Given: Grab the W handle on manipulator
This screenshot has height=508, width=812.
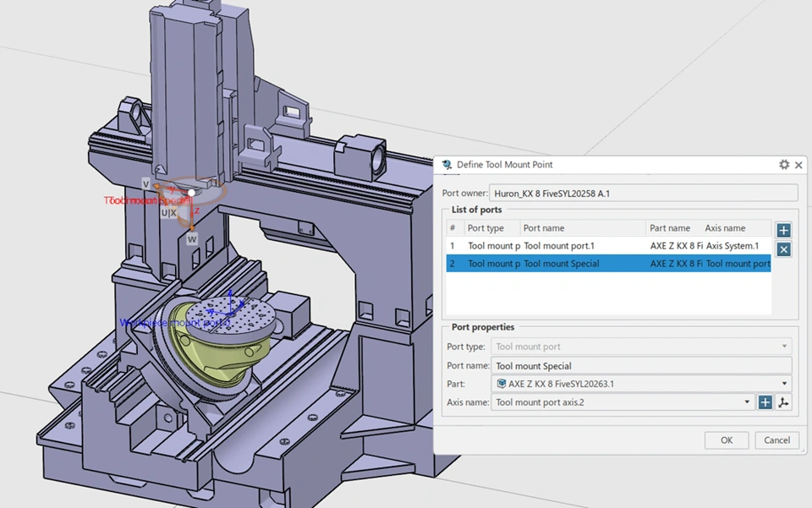Looking at the screenshot, I should (x=192, y=239).
